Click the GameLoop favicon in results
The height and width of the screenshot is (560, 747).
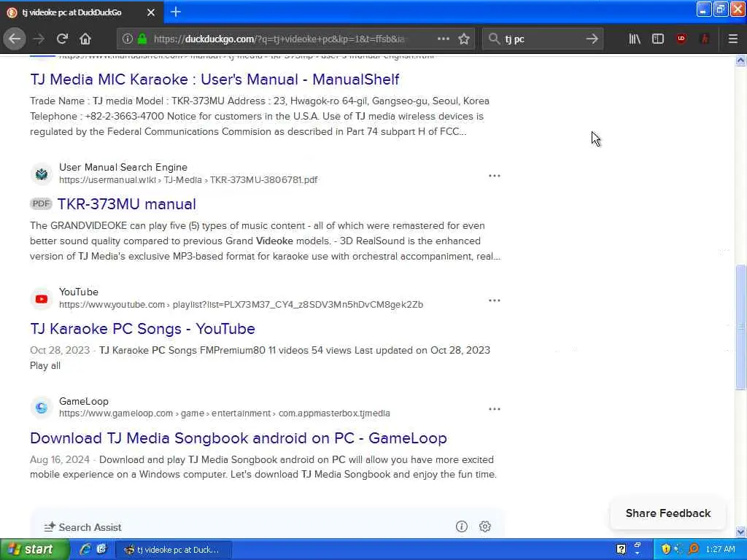42,408
